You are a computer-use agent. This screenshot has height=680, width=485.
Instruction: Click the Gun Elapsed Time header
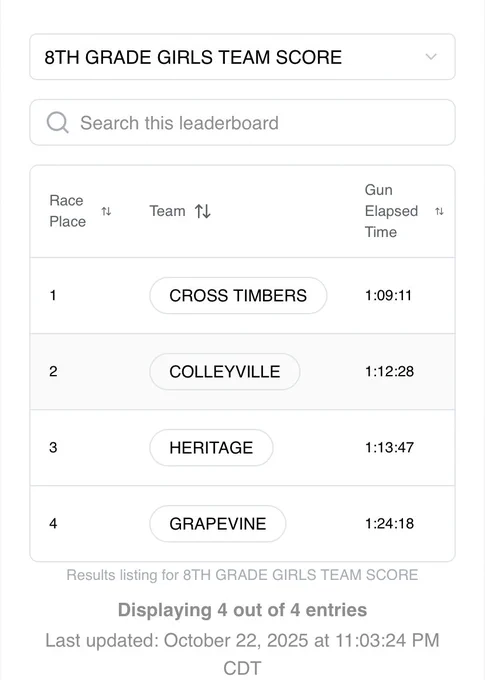tap(391, 211)
